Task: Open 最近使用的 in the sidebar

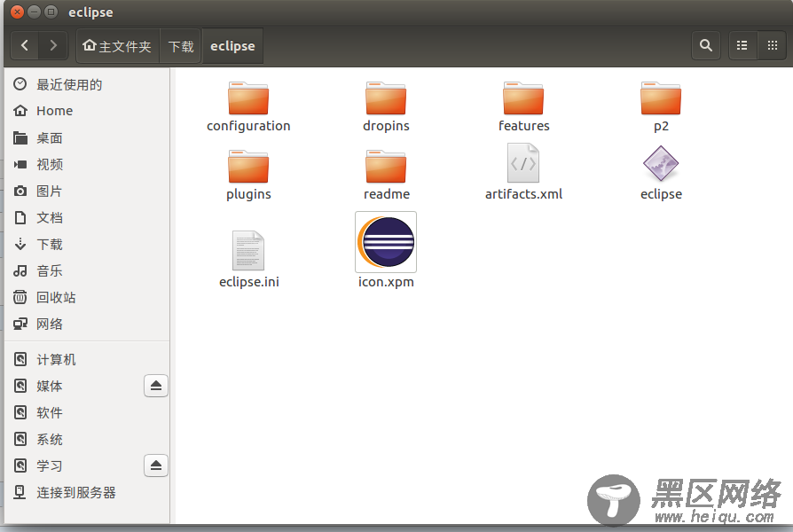Action: 87,84
